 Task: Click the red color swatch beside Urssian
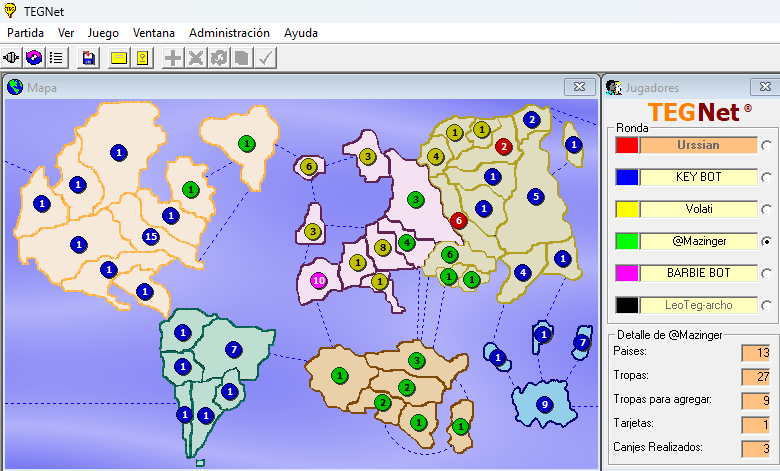point(627,146)
